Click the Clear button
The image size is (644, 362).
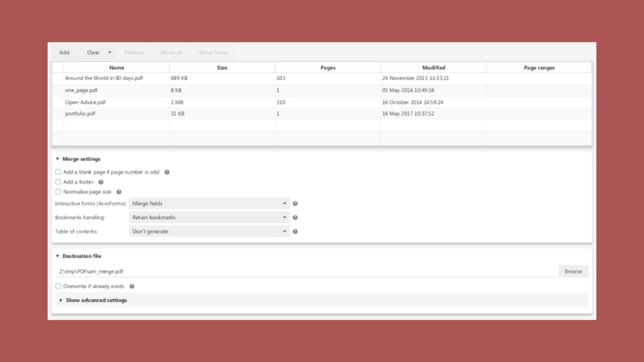(93, 53)
